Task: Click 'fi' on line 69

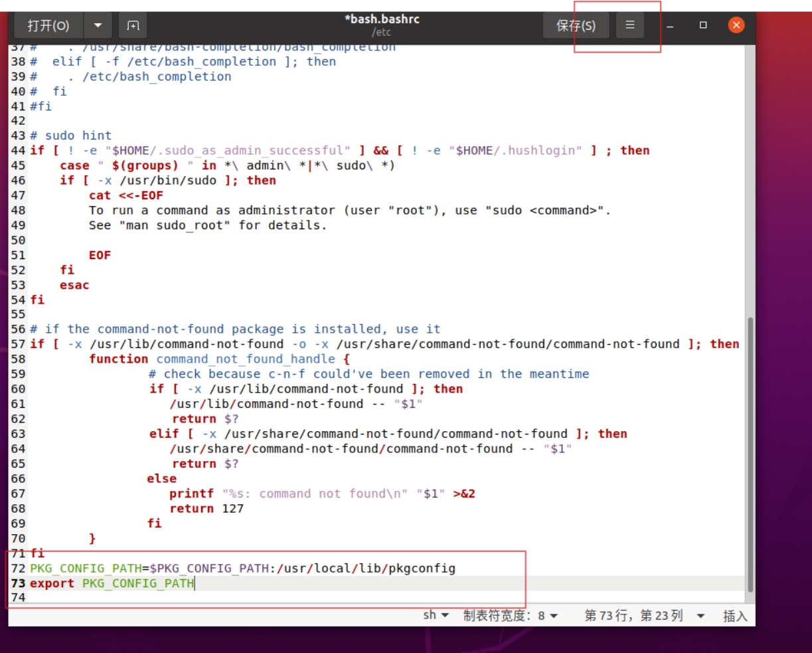Action: point(154,523)
